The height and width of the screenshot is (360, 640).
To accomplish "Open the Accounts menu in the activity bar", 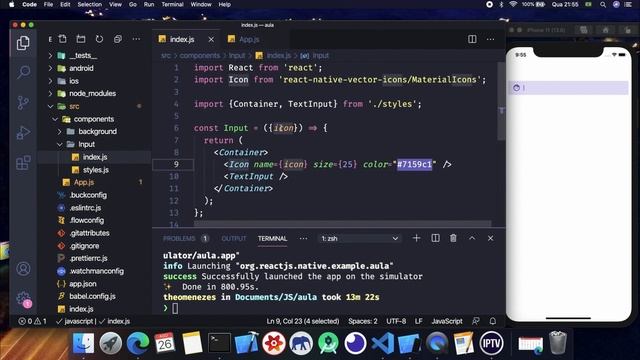I will pos(23,269).
